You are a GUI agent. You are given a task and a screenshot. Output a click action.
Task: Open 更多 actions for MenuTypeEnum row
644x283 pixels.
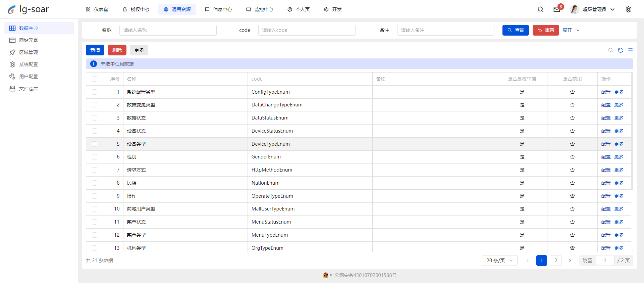pos(619,235)
